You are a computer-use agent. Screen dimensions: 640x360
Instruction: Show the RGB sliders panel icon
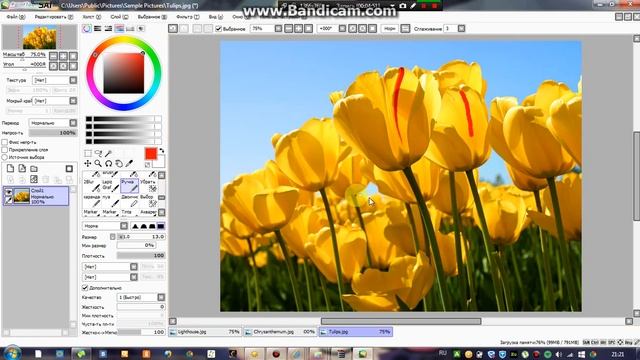point(98,29)
